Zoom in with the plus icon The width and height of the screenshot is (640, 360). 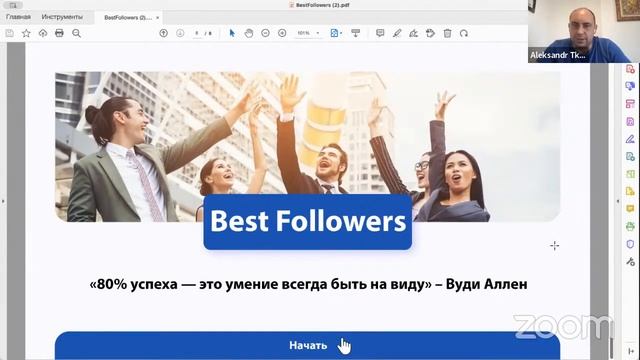tap(282, 33)
